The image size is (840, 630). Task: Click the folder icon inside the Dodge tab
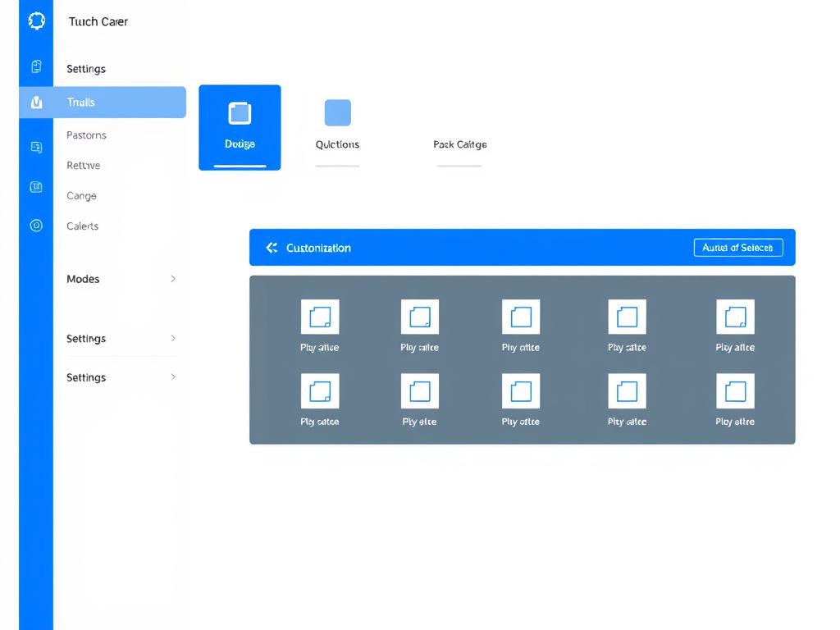coord(240,113)
